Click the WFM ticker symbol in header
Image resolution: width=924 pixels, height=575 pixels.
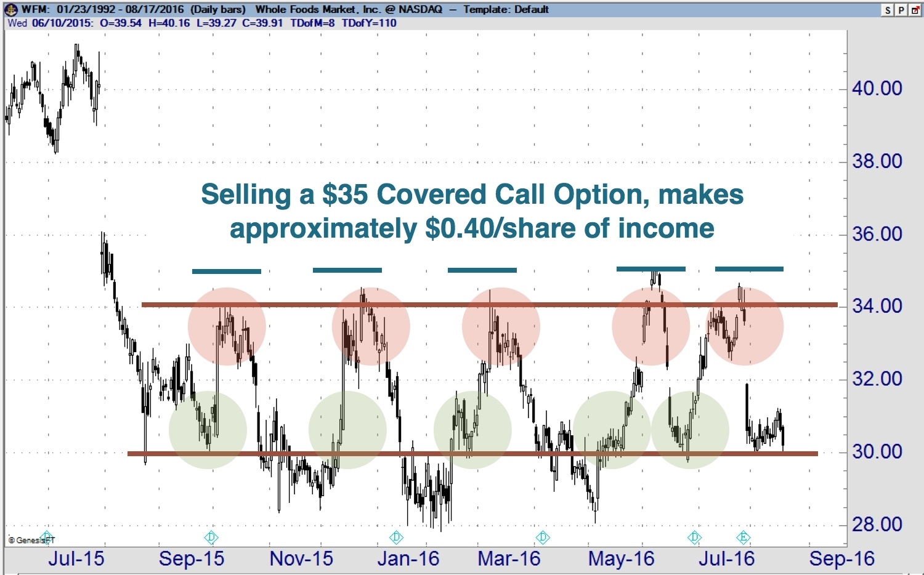[x=36, y=9]
